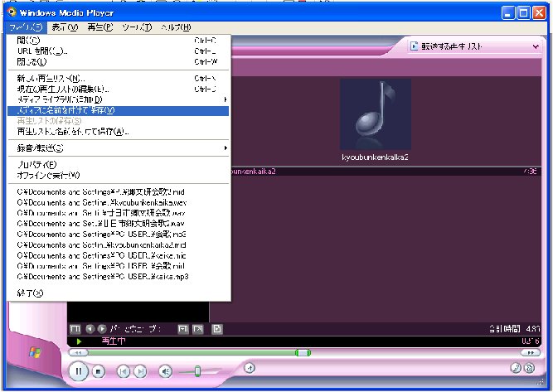Click the 再生中 playing status text
The width and height of the screenshot is (553, 392).
tap(114, 341)
